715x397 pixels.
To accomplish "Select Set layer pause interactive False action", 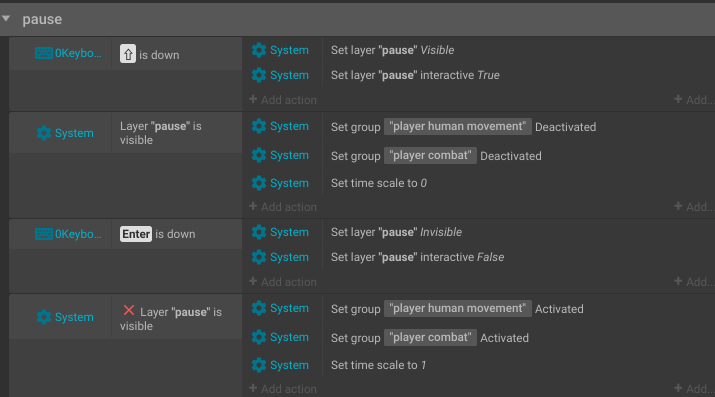I will tap(417, 257).
